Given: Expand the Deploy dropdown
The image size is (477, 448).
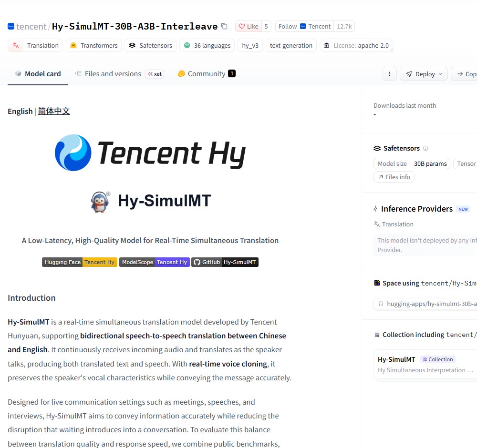Looking at the screenshot, I should pyautogui.click(x=424, y=74).
